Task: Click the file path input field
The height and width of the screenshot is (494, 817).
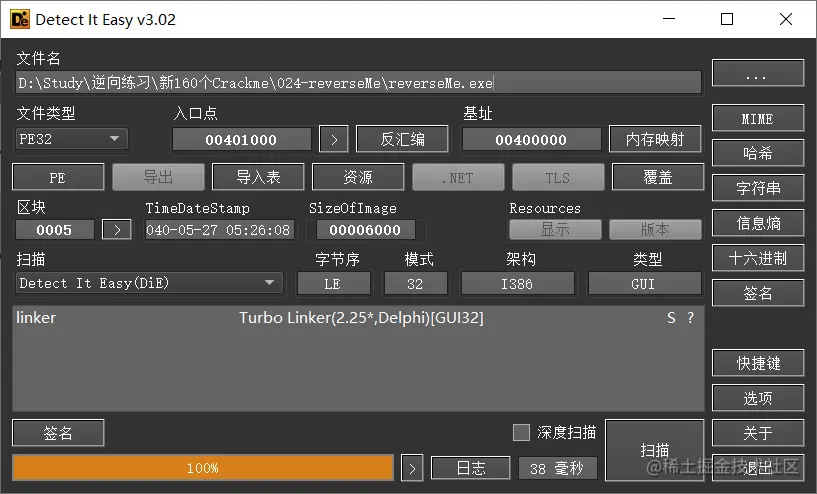Action: pyautogui.click(x=358, y=83)
